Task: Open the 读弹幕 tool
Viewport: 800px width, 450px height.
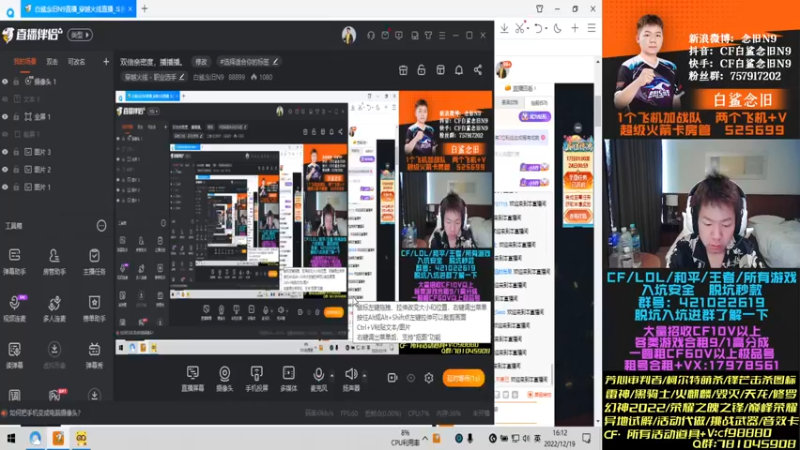Action: coord(14,355)
